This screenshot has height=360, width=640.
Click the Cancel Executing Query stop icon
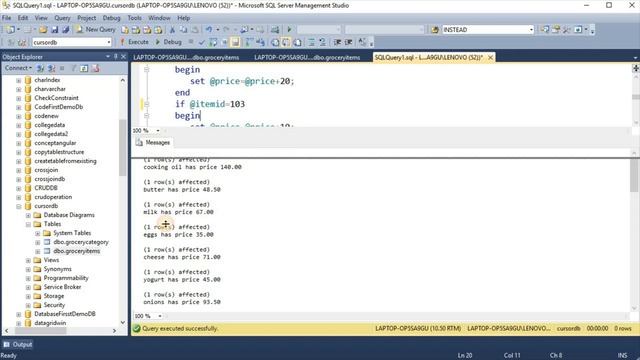191,42
